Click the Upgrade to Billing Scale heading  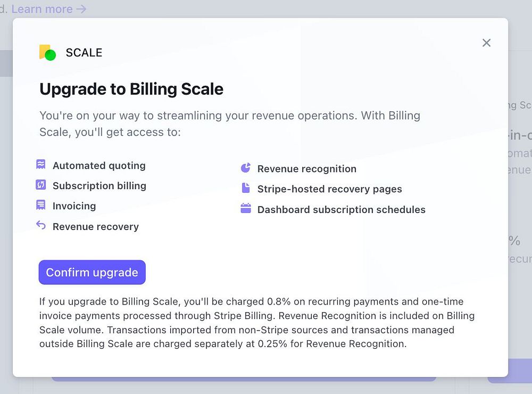(x=131, y=89)
